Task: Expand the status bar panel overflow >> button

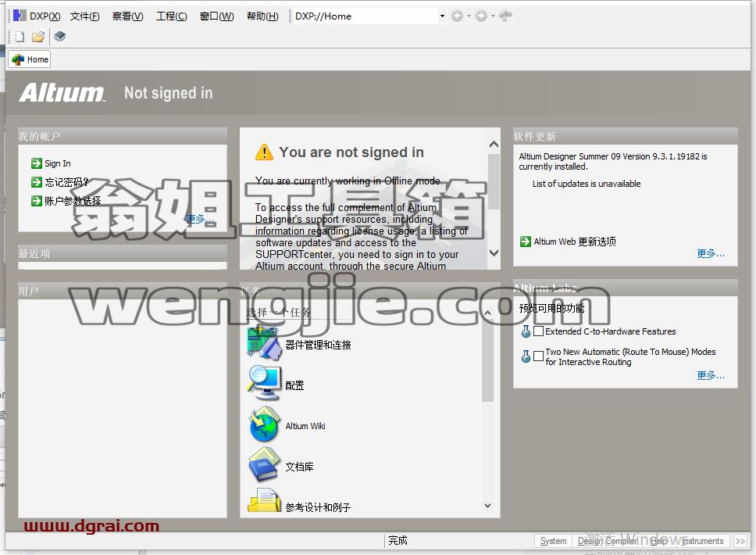Action: (740, 541)
